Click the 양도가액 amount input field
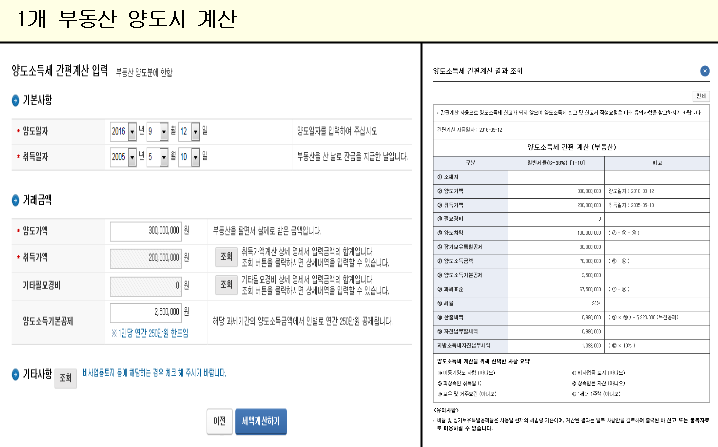The image size is (718, 447). coord(146,231)
